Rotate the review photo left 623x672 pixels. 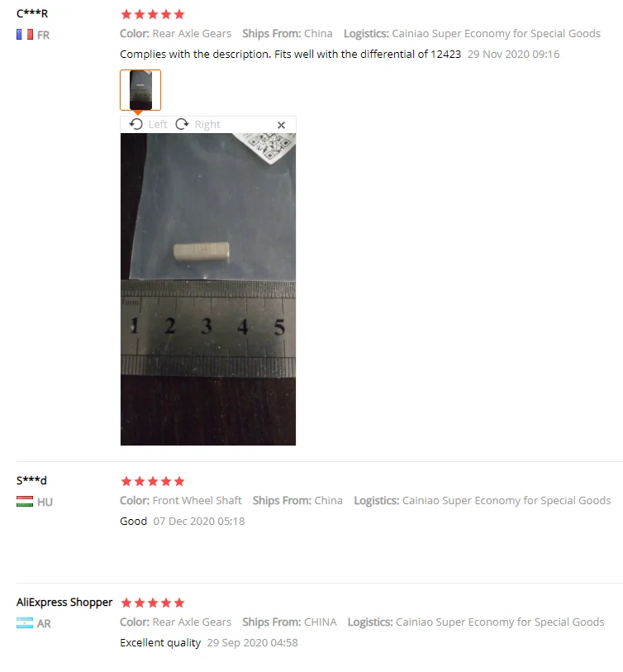pos(136,124)
